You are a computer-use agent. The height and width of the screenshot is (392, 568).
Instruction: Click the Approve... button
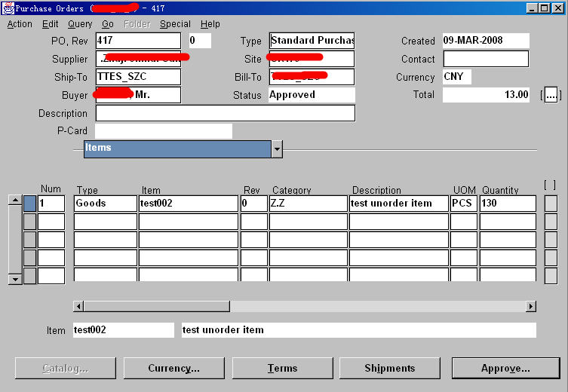click(505, 368)
